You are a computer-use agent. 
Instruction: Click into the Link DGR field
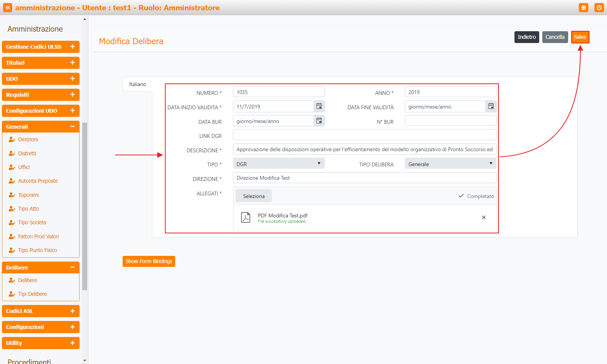point(364,135)
